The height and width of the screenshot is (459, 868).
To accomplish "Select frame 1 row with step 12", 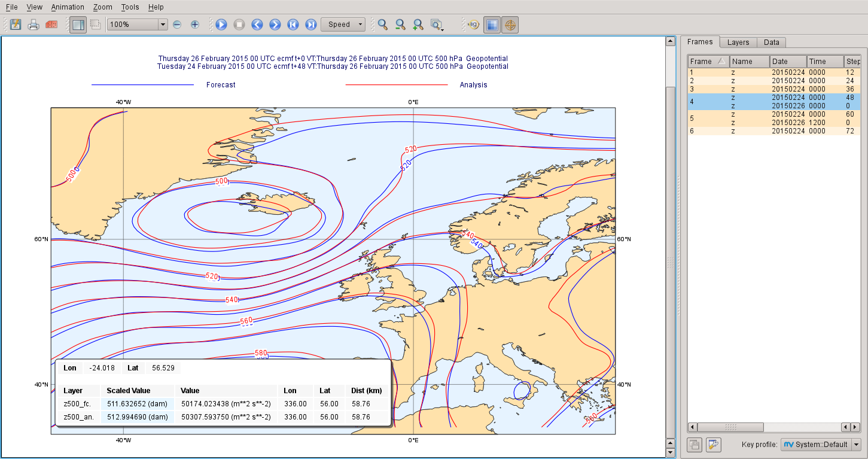I will click(774, 72).
